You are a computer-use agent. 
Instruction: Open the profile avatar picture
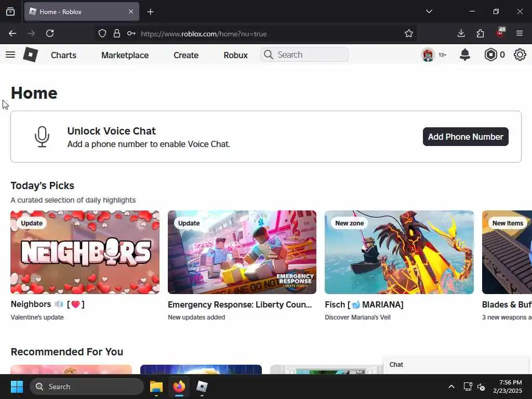pos(428,55)
